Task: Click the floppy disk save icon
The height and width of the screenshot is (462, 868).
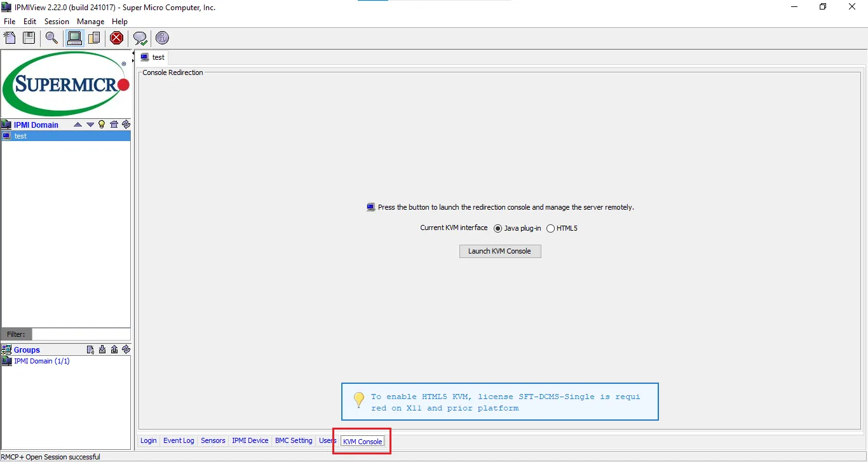Action: click(x=29, y=38)
